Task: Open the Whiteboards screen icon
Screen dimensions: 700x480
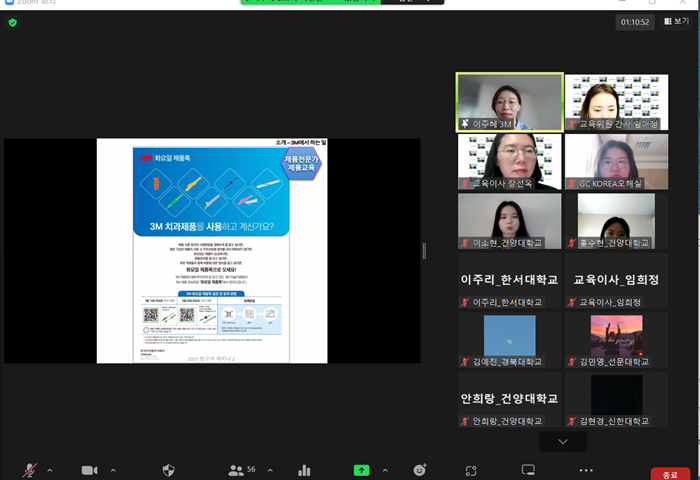Action: pos(528,470)
